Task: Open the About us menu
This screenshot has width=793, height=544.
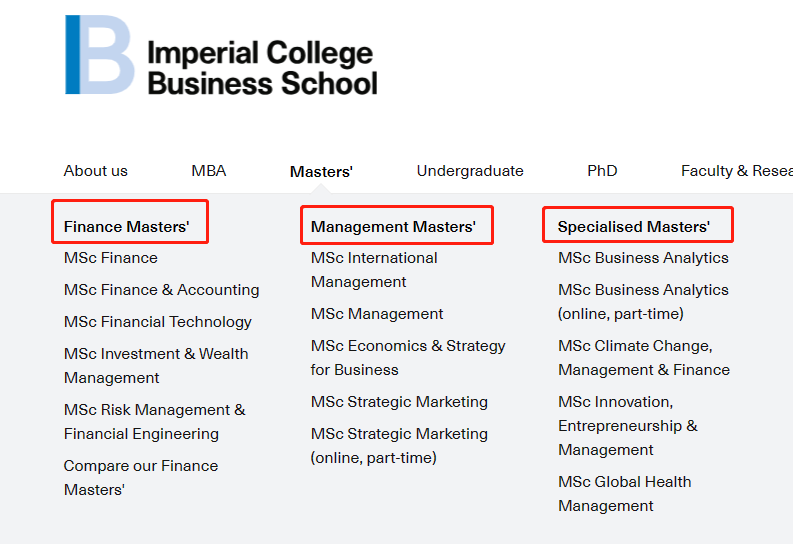Action: point(96,171)
